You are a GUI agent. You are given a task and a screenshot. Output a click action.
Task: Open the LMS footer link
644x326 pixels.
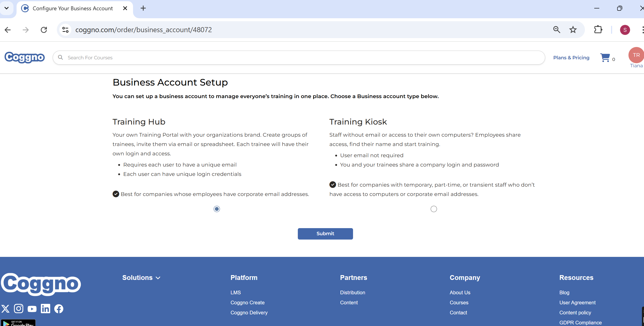(236, 292)
